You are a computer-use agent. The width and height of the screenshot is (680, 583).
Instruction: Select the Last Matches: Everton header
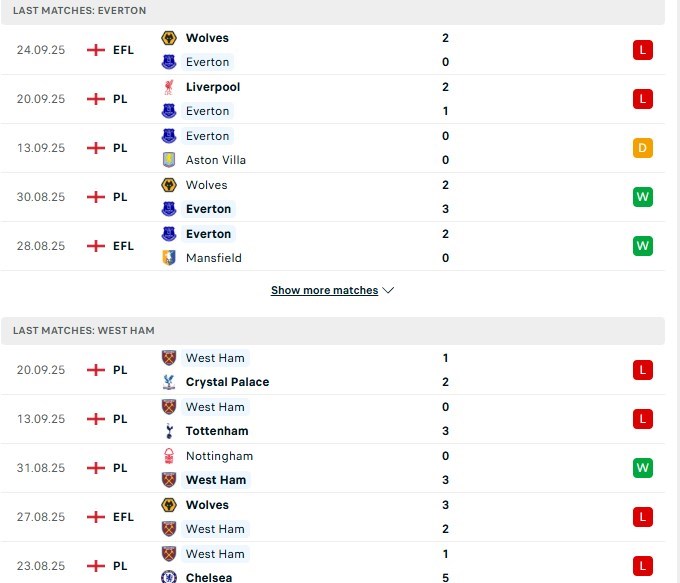tap(80, 10)
